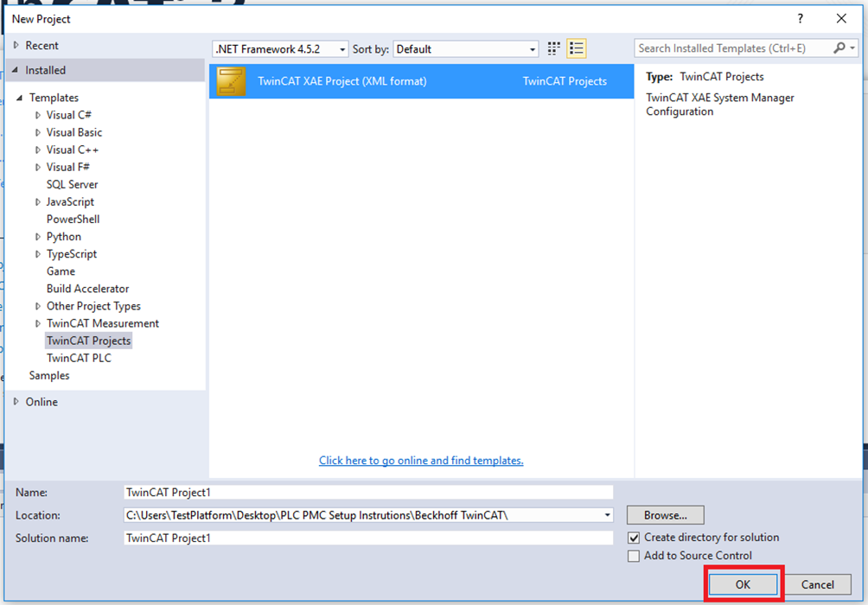
Task: Expand the Visual C# tree node
Action: click(38, 115)
